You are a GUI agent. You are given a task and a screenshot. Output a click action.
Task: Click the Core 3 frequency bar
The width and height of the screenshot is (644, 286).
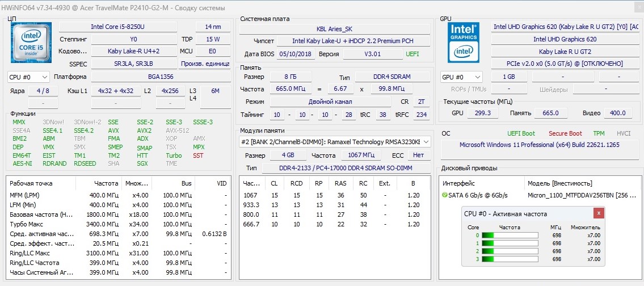(511, 259)
